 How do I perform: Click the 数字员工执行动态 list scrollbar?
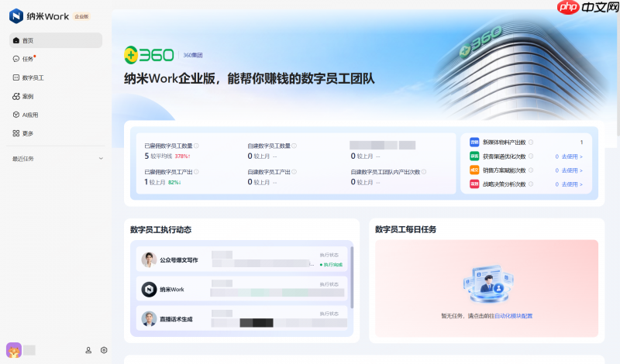coord(352,277)
